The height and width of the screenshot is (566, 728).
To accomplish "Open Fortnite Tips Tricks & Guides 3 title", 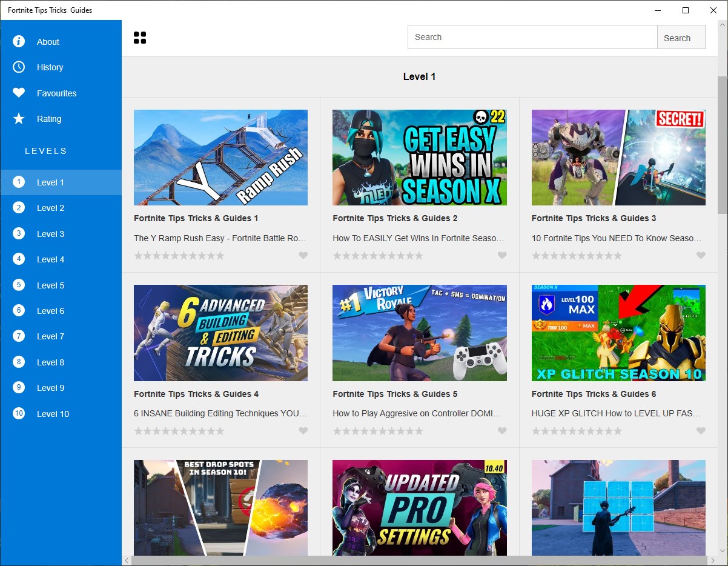I will [x=594, y=218].
